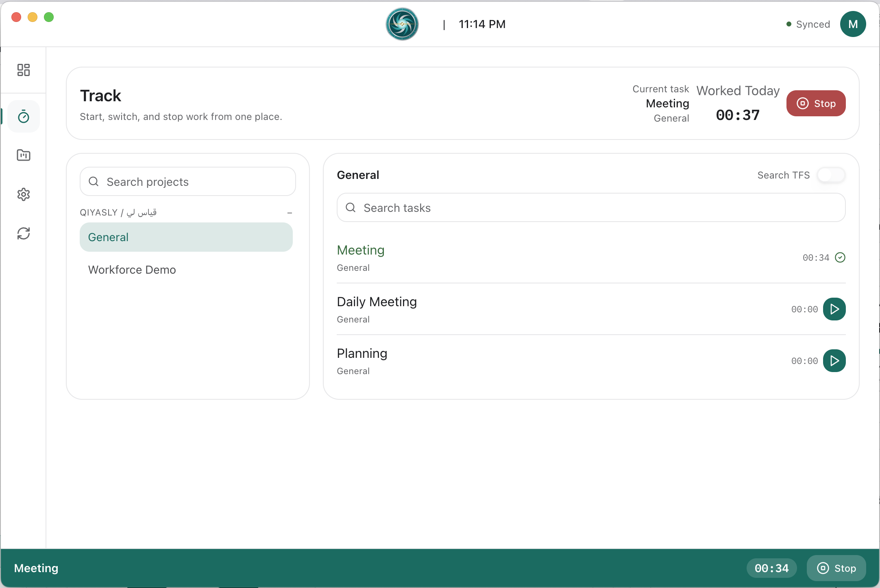Click the Track page heading

100,96
